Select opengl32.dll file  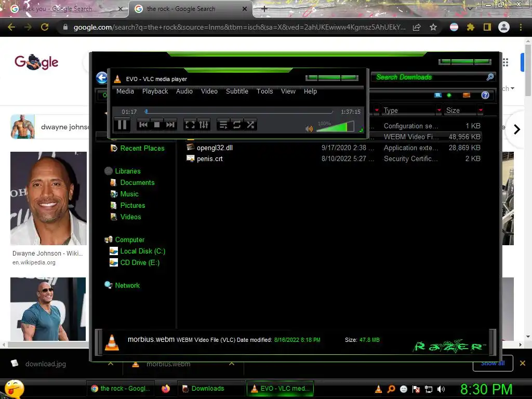pyautogui.click(x=215, y=148)
